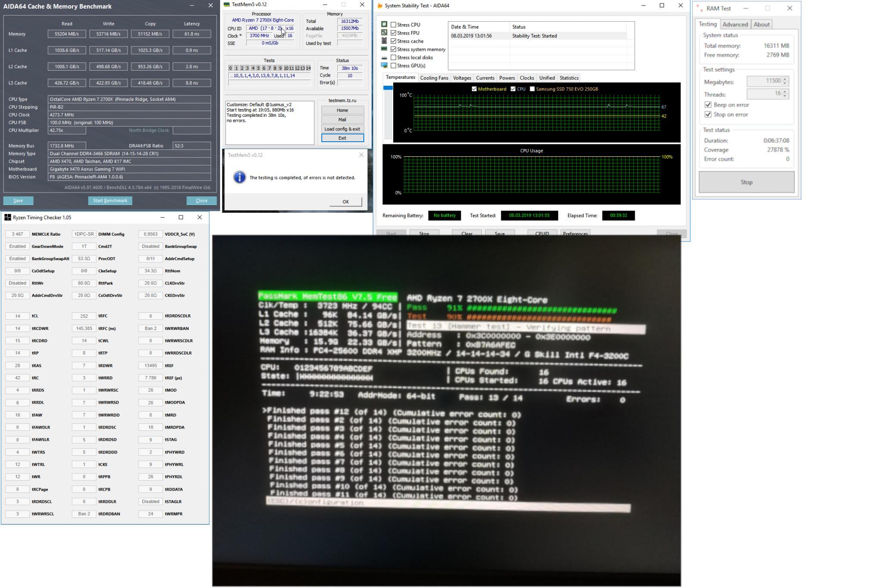
Task: Select log row Stability Test: Started
Action: point(537,36)
